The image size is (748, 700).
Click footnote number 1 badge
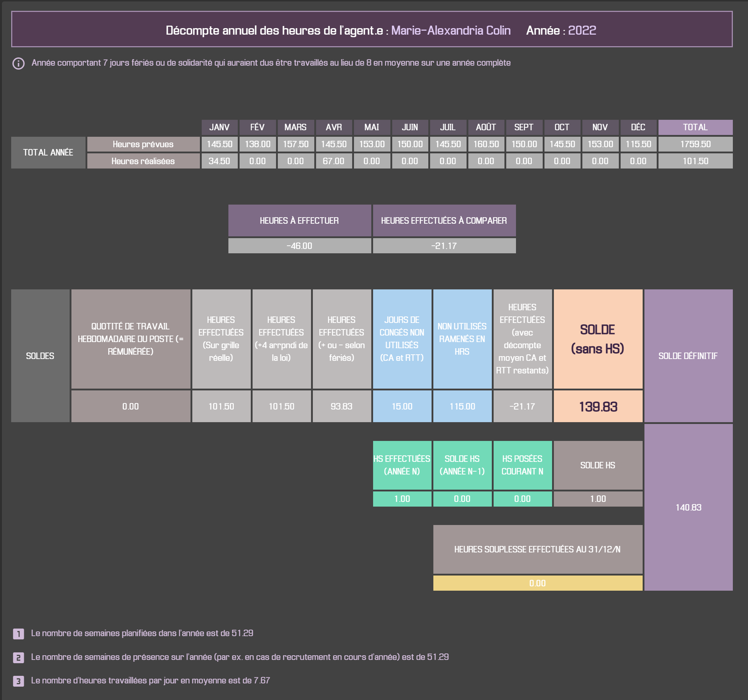(18, 634)
